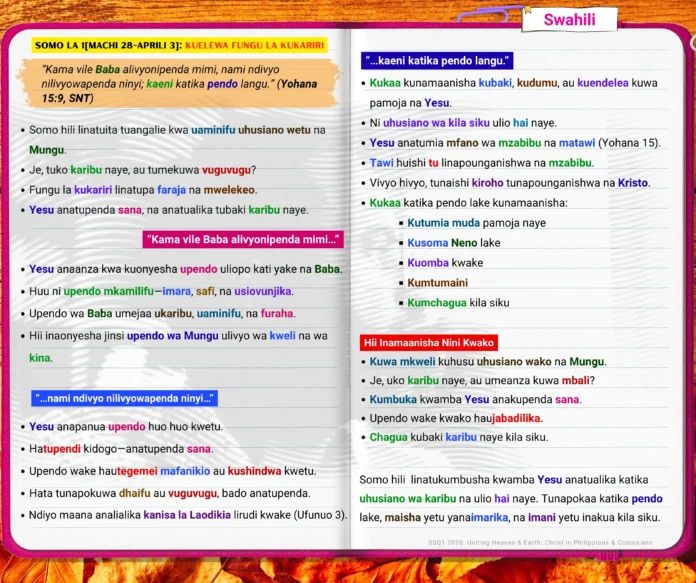696x583 pixels.
Task: Select "Fungu la kukariri linatupa faraja na mwelekeo."
Action: click(x=143, y=190)
